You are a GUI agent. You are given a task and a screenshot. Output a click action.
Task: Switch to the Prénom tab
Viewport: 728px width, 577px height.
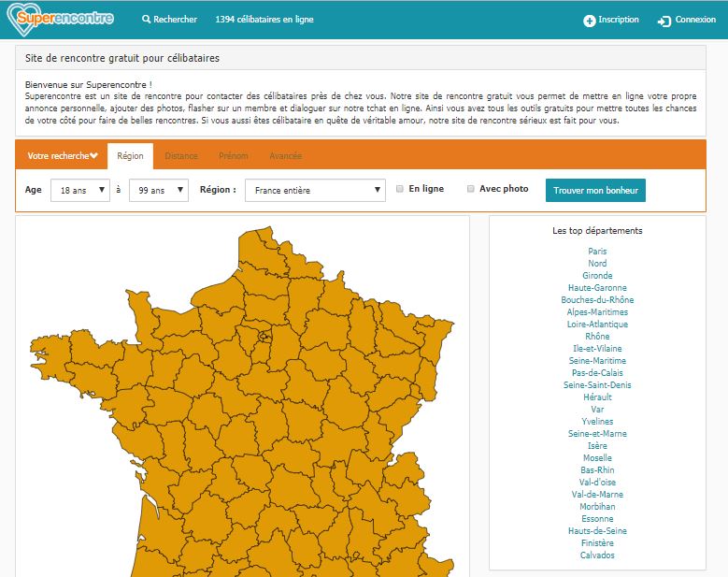point(233,156)
